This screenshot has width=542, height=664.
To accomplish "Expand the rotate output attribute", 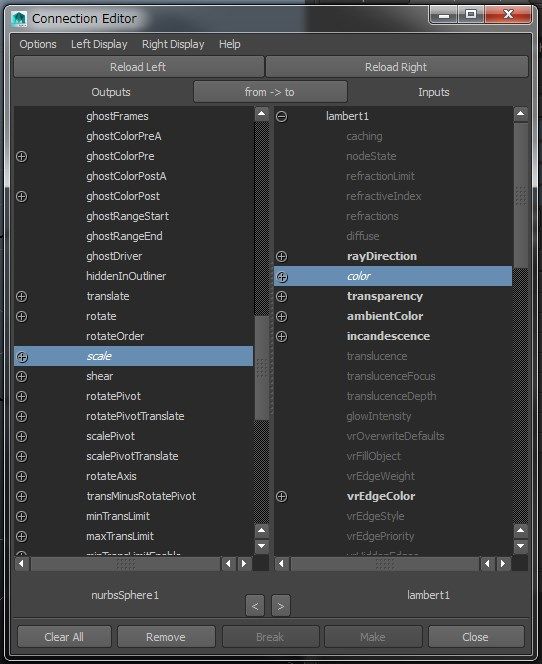I will [x=22, y=316].
